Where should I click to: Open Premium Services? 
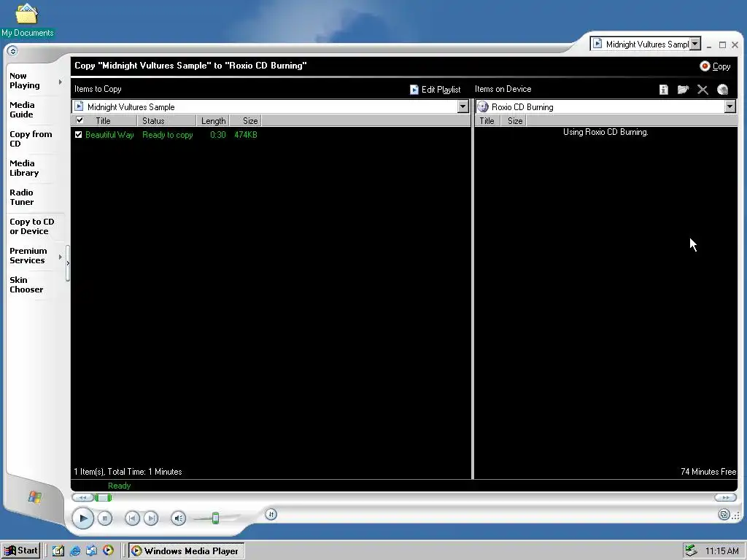click(28, 256)
